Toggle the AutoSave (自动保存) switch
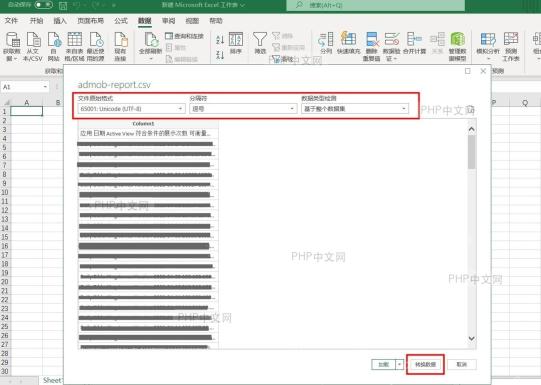Image resolution: width=541 pixels, height=385 pixels. point(44,5)
